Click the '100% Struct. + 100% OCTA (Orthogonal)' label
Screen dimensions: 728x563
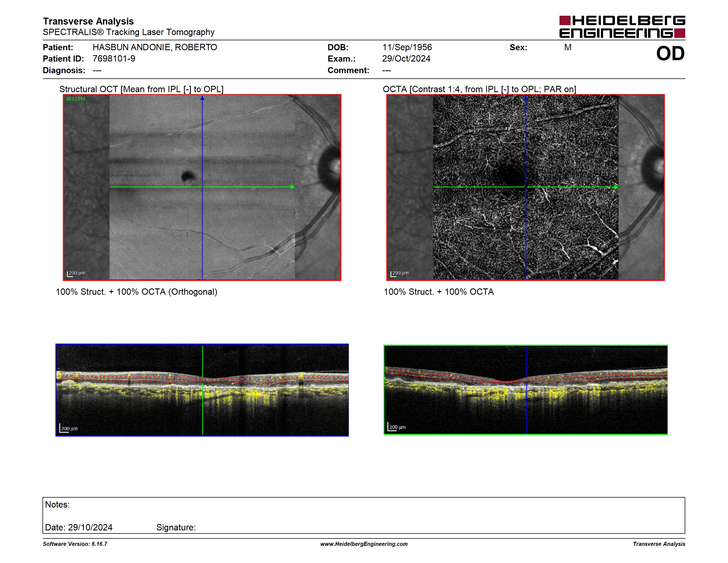(136, 292)
